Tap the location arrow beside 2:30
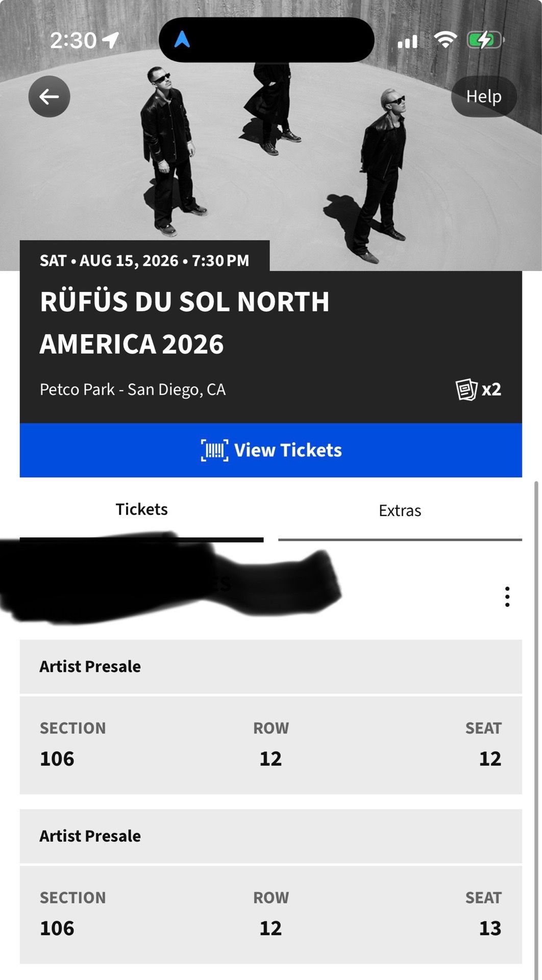The width and height of the screenshot is (542, 980). [111, 40]
